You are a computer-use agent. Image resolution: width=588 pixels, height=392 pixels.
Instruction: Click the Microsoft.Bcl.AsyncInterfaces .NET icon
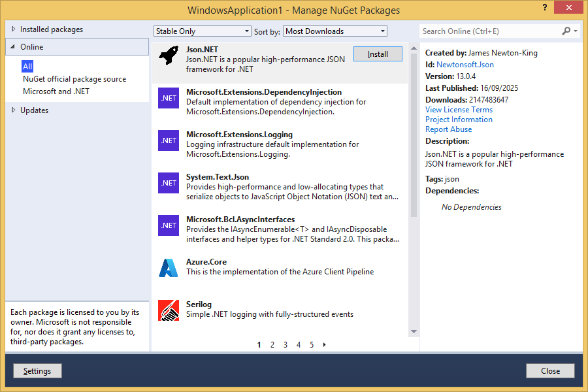(169, 225)
